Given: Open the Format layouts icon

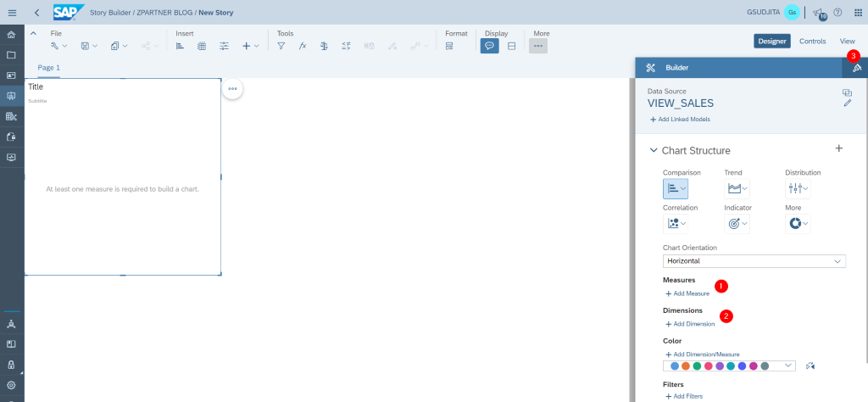Looking at the screenshot, I should tap(449, 47).
